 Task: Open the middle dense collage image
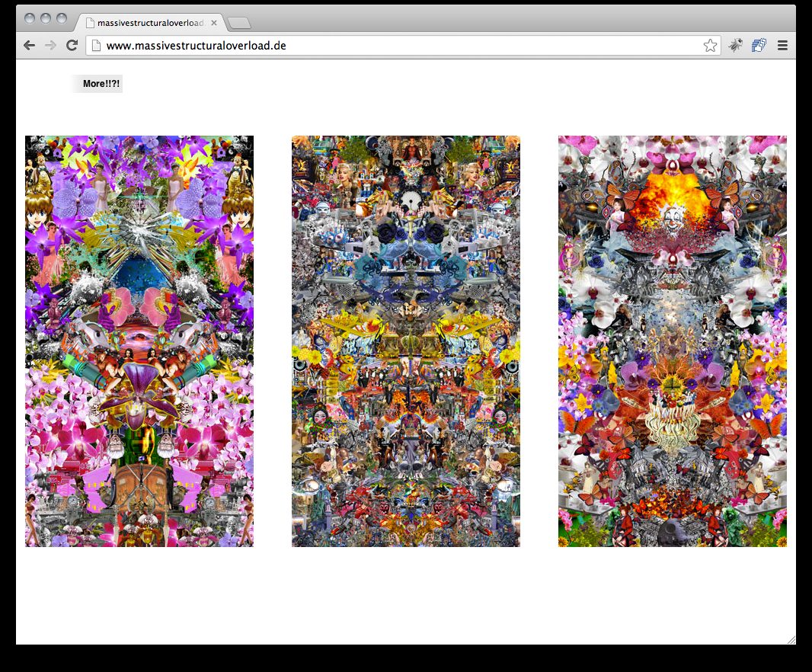click(406, 341)
